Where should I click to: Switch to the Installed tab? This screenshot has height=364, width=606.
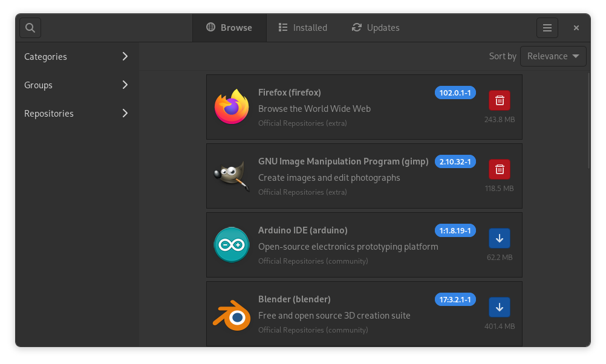coord(302,28)
